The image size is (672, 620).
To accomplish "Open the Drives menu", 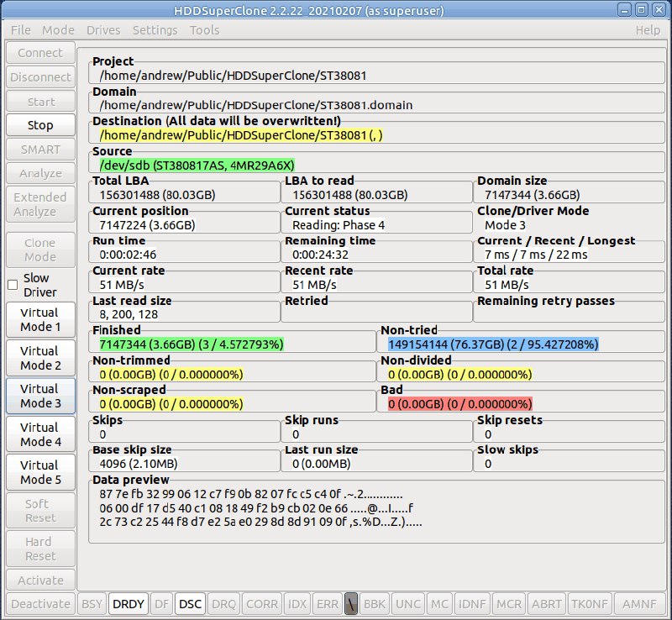I will point(103,30).
